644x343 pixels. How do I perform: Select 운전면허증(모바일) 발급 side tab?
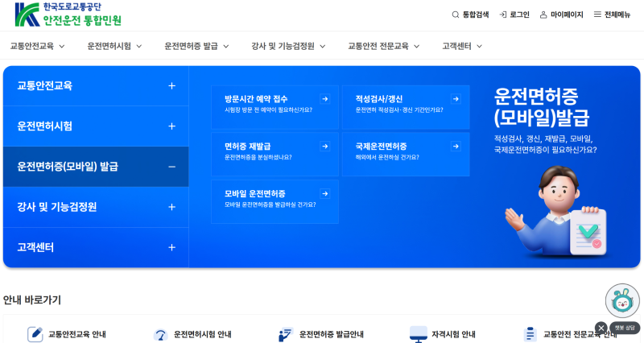pos(96,167)
